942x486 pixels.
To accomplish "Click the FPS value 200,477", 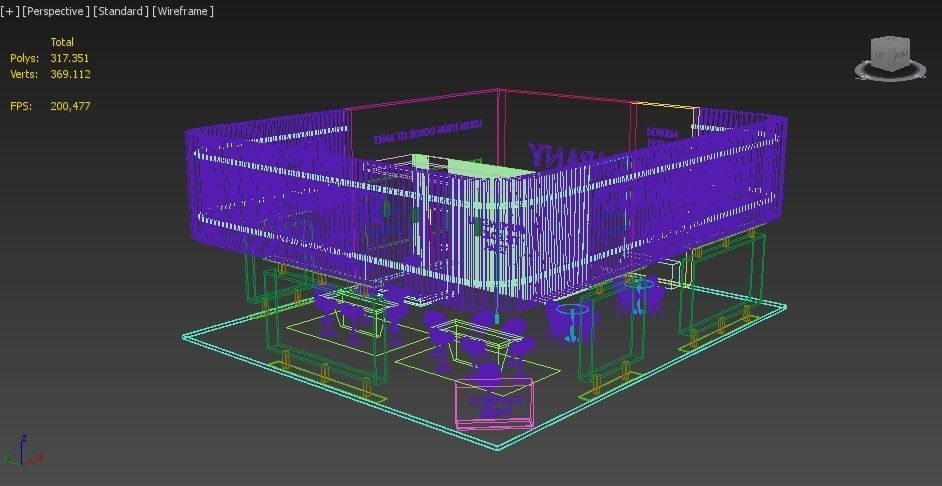I will pos(70,106).
